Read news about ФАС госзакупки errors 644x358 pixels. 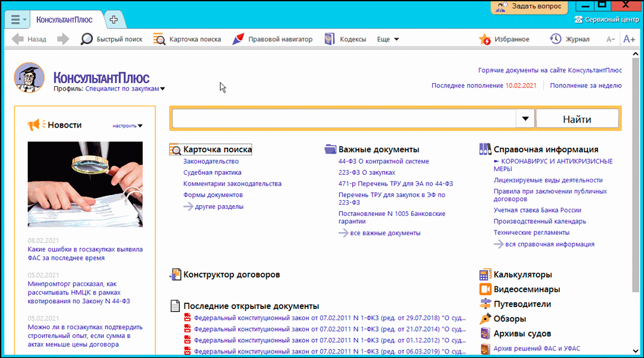85,253
